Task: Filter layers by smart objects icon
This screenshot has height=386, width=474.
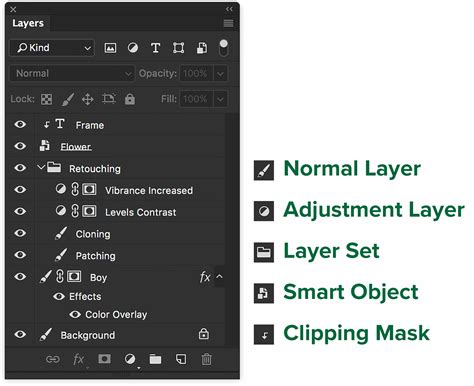Action: tap(201, 48)
